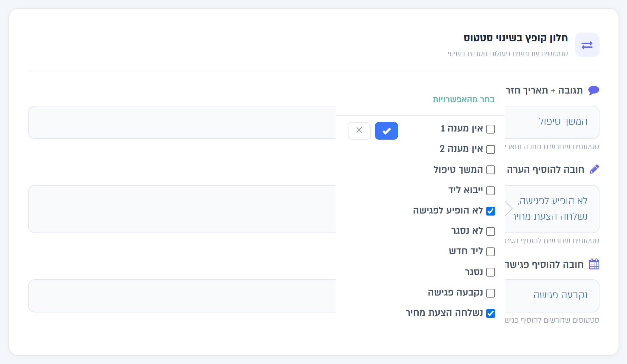Cancel selection with the X button
The width and height of the screenshot is (627, 364).
click(x=359, y=131)
